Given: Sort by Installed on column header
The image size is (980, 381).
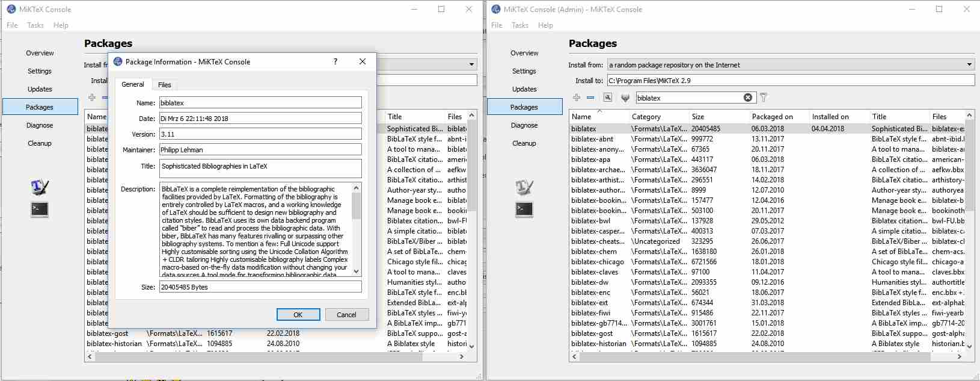Looking at the screenshot, I should [x=839, y=116].
